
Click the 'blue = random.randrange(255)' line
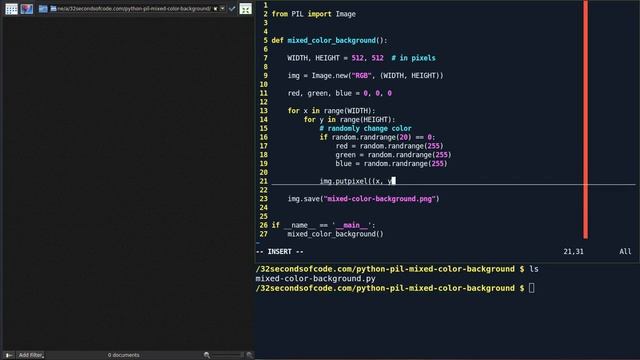tap(391, 164)
